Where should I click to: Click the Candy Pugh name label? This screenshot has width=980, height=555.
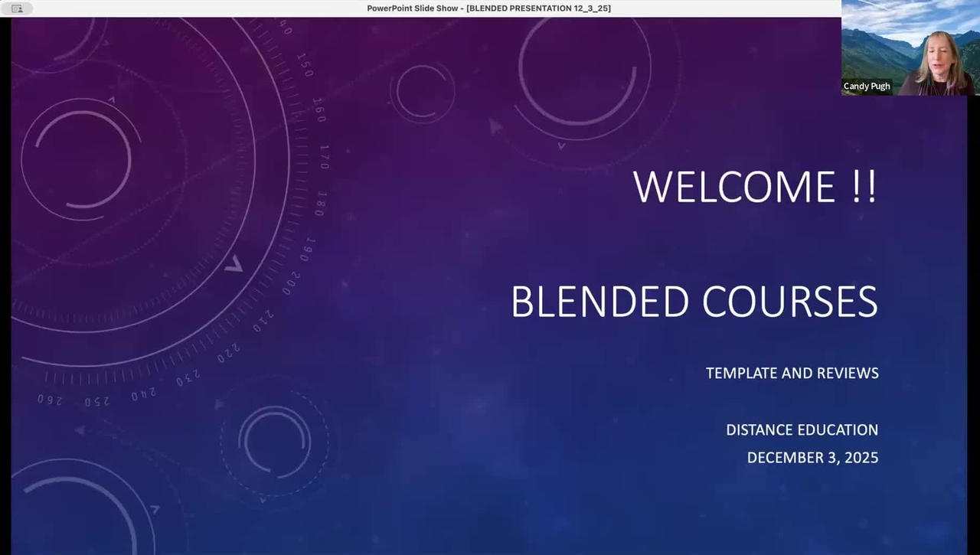867,87
